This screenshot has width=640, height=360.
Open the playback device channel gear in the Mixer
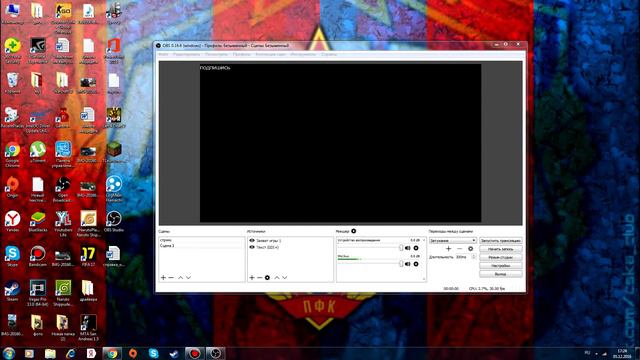point(416,248)
